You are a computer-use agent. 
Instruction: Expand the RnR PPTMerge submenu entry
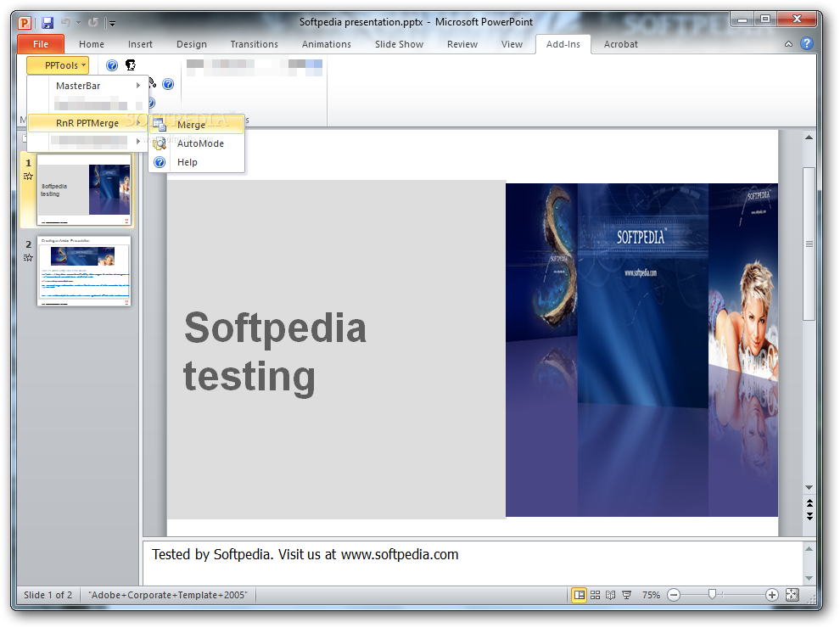coord(88,123)
